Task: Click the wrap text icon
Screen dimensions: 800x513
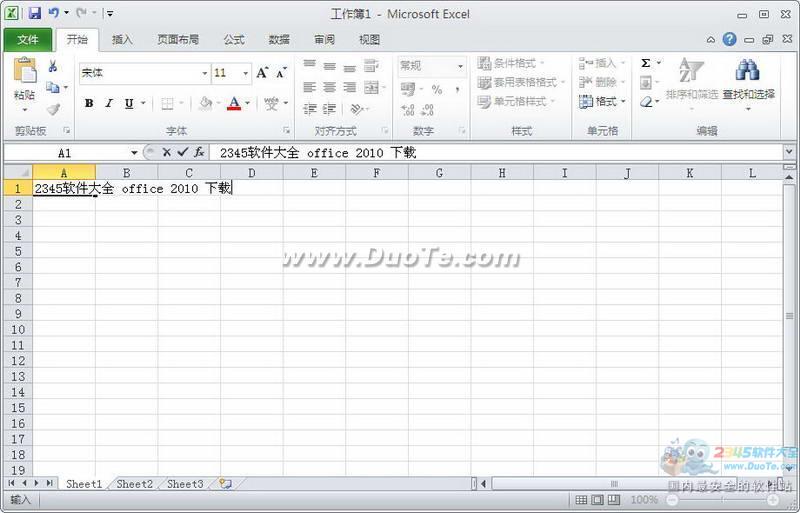Action: pos(371,66)
